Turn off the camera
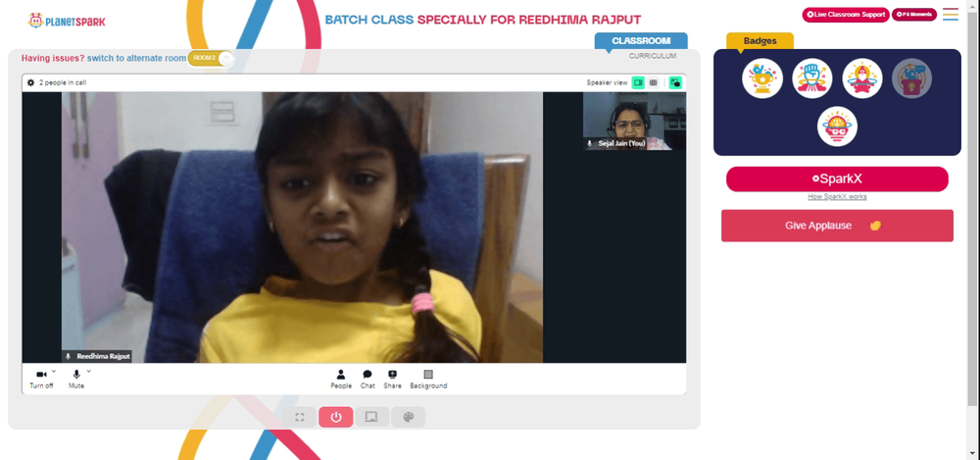 [41, 379]
